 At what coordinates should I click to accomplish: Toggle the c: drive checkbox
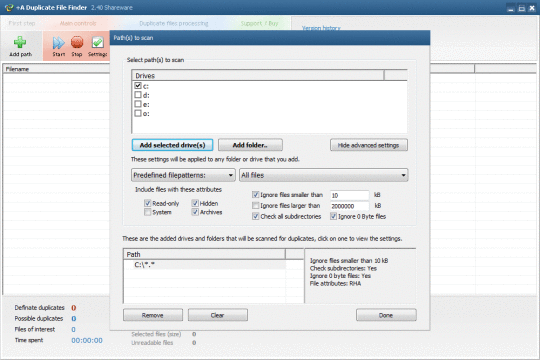138,85
